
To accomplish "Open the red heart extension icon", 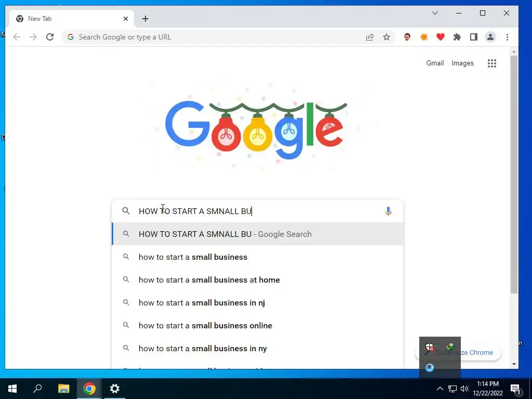I will (x=441, y=37).
